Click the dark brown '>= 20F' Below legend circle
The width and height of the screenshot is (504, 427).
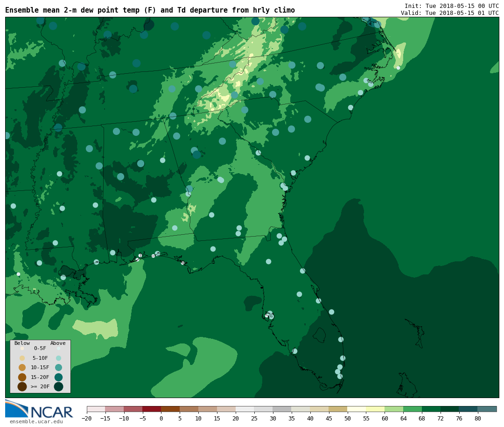pyautogui.click(x=22, y=386)
